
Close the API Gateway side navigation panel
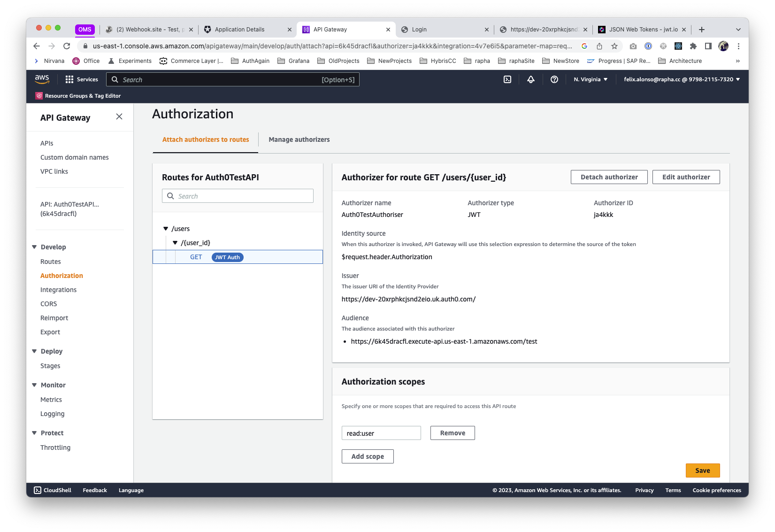[119, 117]
